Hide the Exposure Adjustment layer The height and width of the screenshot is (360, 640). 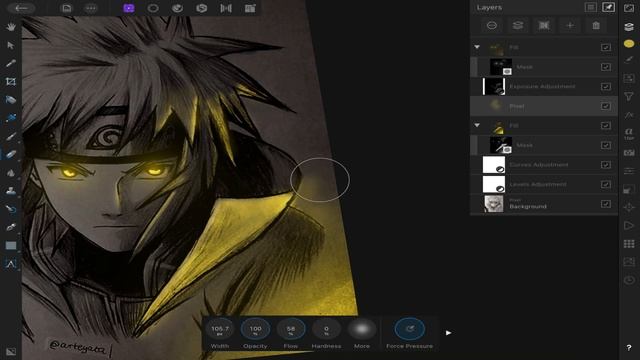[x=606, y=87]
